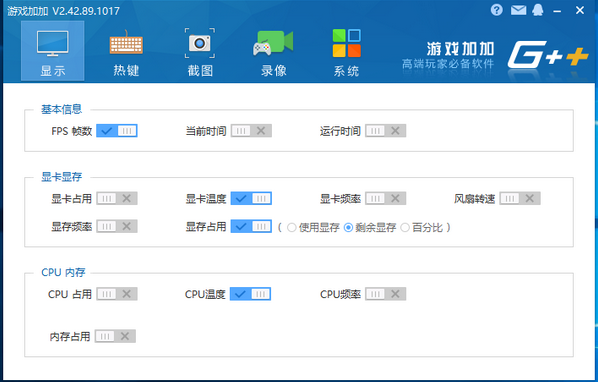Close the 游戏加加 window
Image resolution: width=598 pixels, height=382 pixels.
tap(580, 10)
